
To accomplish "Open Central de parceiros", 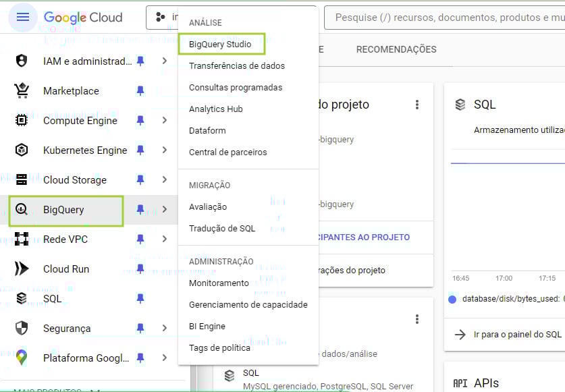I will click(x=227, y=152).
